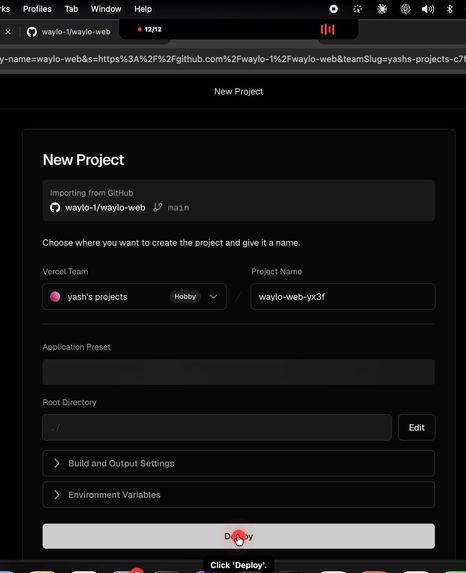Click the Importing from GitHub label
The image size is (466, 573).
pyautogui.click(x=91, y=193)
